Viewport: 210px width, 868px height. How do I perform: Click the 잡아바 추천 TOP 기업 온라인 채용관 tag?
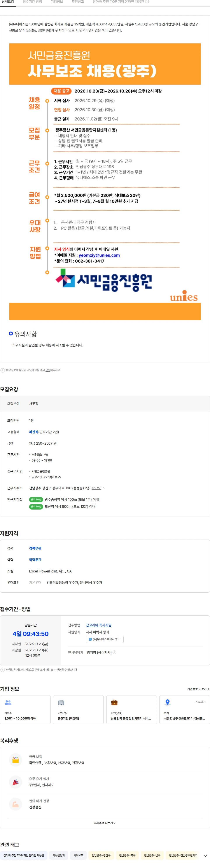(x=24, y=855)
